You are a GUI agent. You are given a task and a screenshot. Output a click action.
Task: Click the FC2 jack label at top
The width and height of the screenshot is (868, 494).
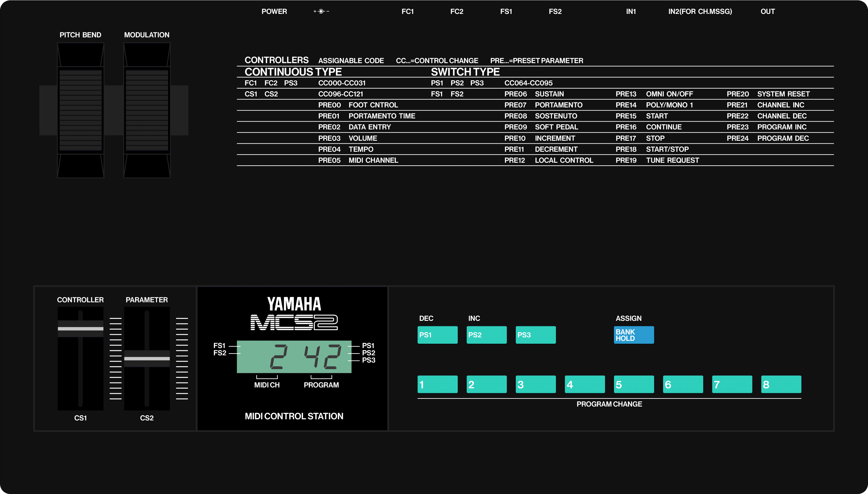(x=457, y=11)
